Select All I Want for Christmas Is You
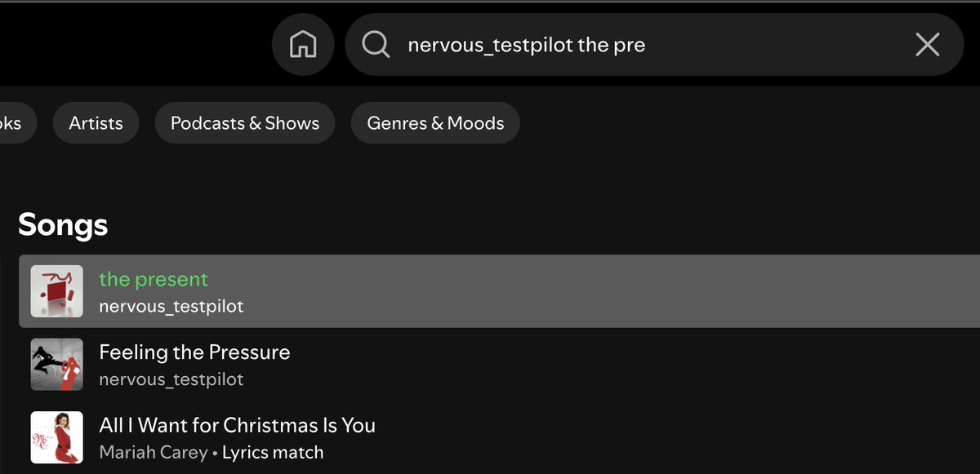This screenshot has width=980, height=474. tap(237, 425)
